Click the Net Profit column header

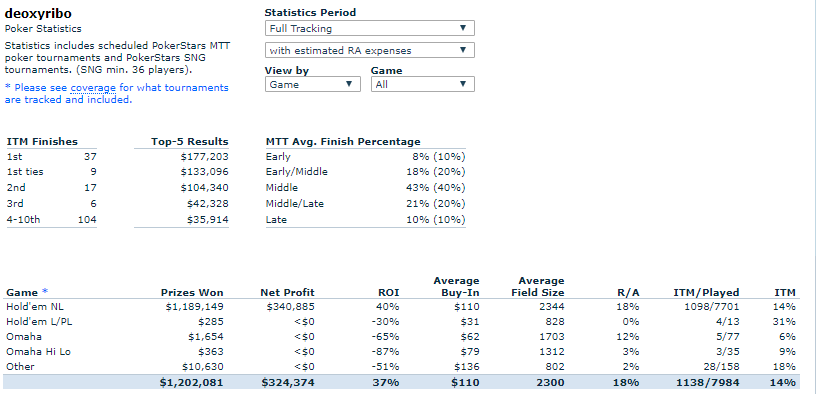287,293
